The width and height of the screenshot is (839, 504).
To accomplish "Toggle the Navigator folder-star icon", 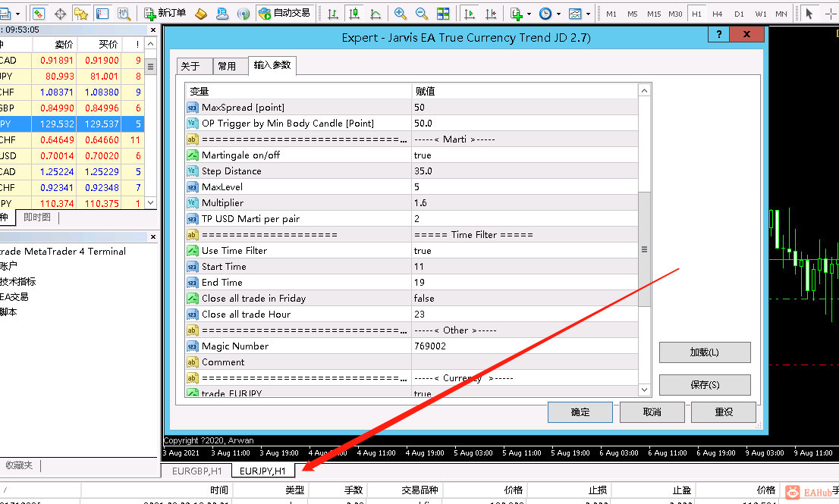I will pyautogui.click(x=81, y=14).
